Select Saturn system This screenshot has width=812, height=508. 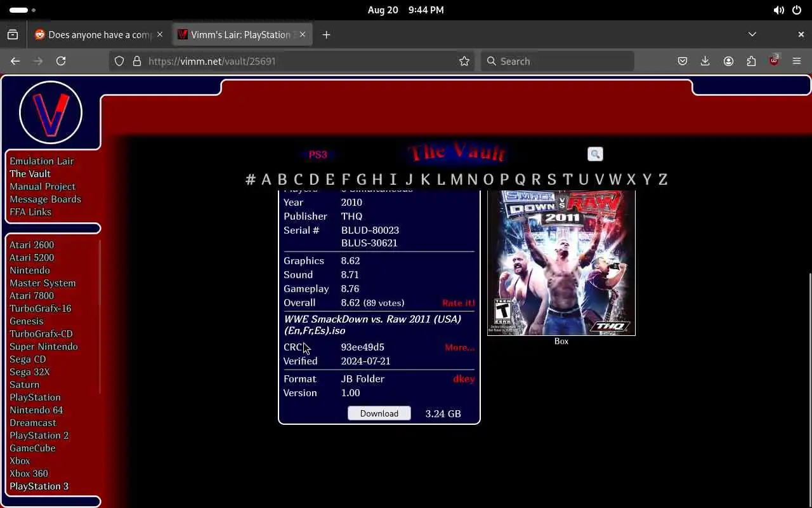(25, 385)
